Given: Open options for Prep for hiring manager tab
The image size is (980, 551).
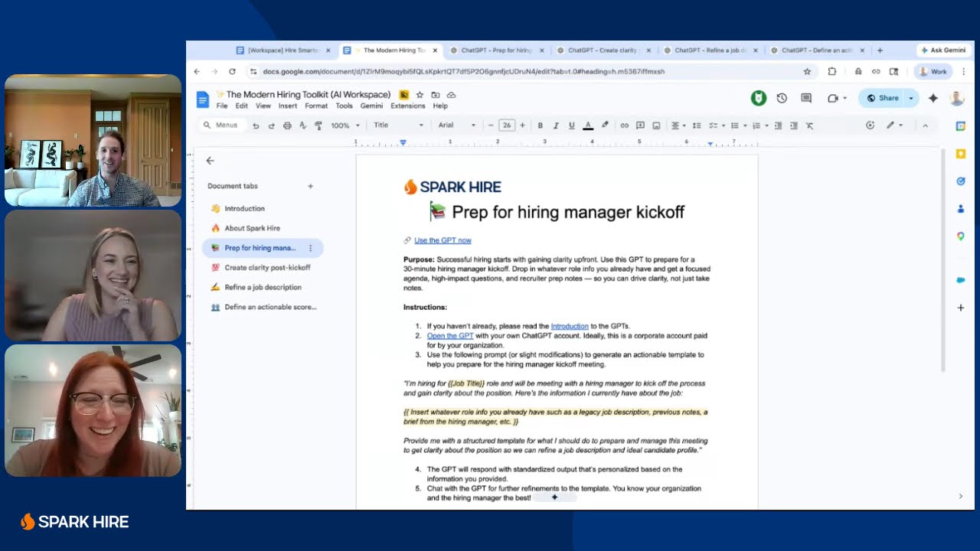Looking at the screenshot, I should pyautogui.click(x=310, y=248).
